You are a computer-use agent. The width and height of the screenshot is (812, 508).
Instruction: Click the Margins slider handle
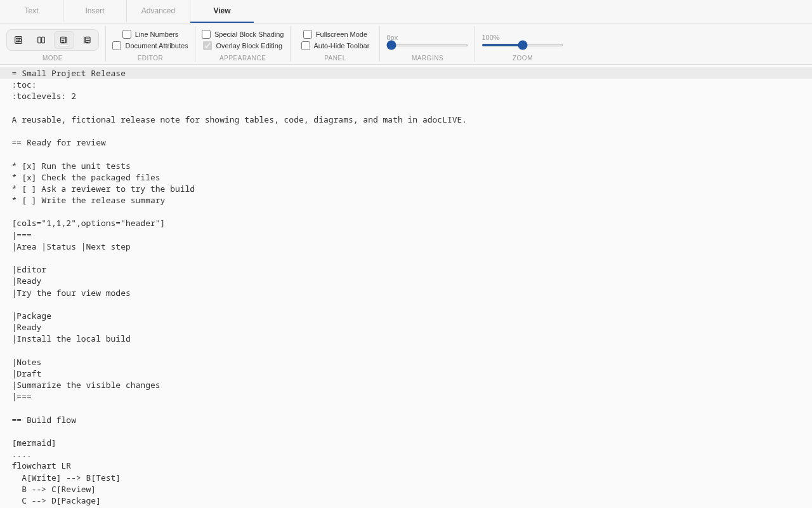[391, 45]
